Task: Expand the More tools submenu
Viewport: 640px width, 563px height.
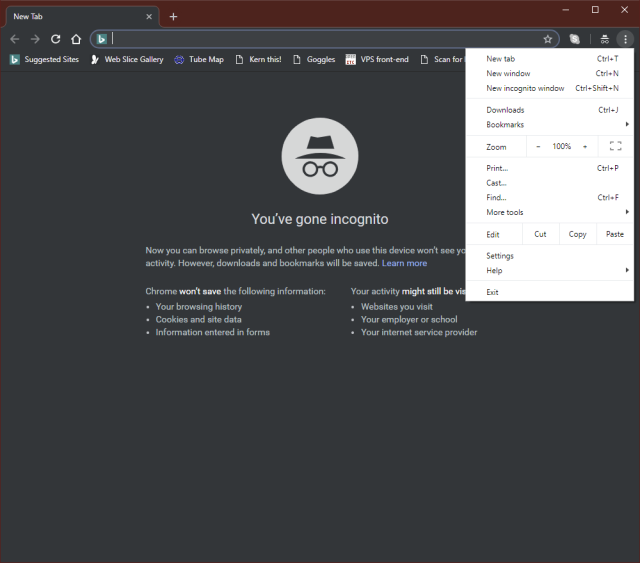Action: point(550,212)
